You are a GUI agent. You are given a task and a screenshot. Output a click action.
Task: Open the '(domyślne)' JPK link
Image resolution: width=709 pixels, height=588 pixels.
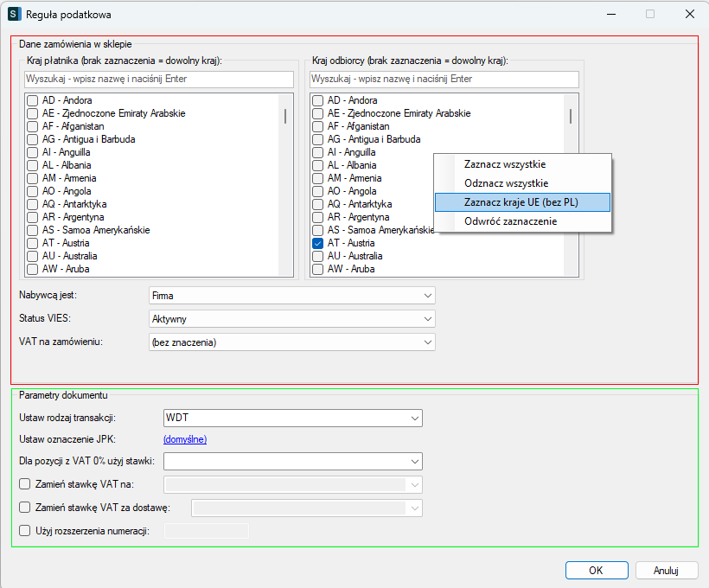[x=185, y=439]
